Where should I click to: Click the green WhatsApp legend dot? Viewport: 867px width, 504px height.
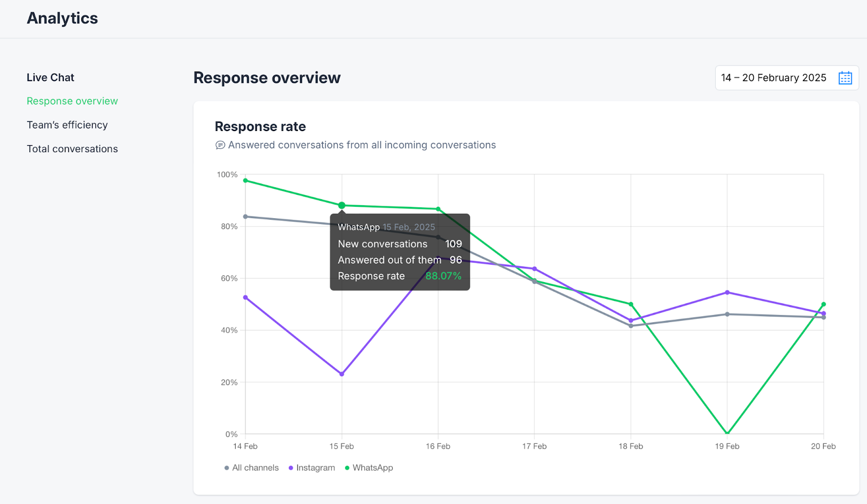pyautogui.click(x=347, y=468)
